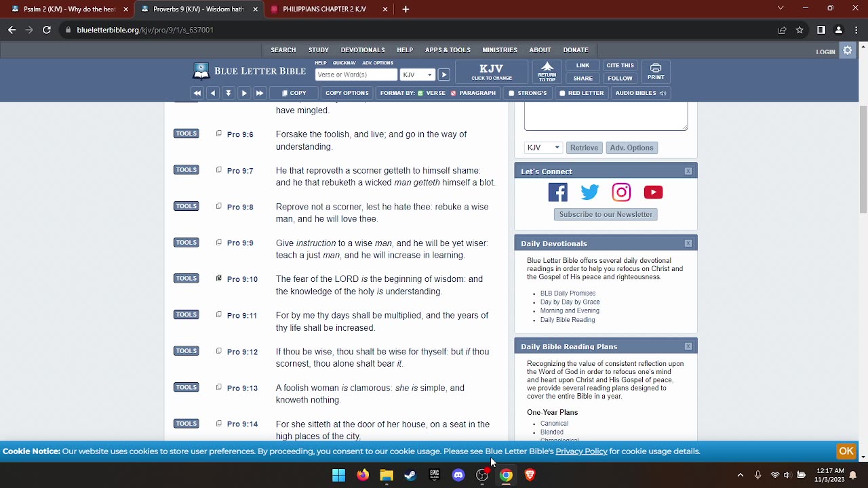Go to the next book (double right arrows)
The height and width of the screenshot is (488, 868).
[x=260, y=93]
